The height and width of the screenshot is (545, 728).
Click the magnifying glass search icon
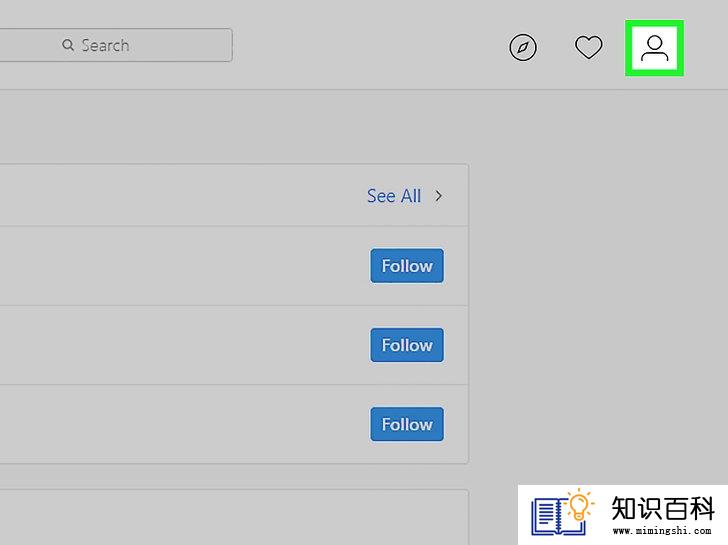coord(68,45)
